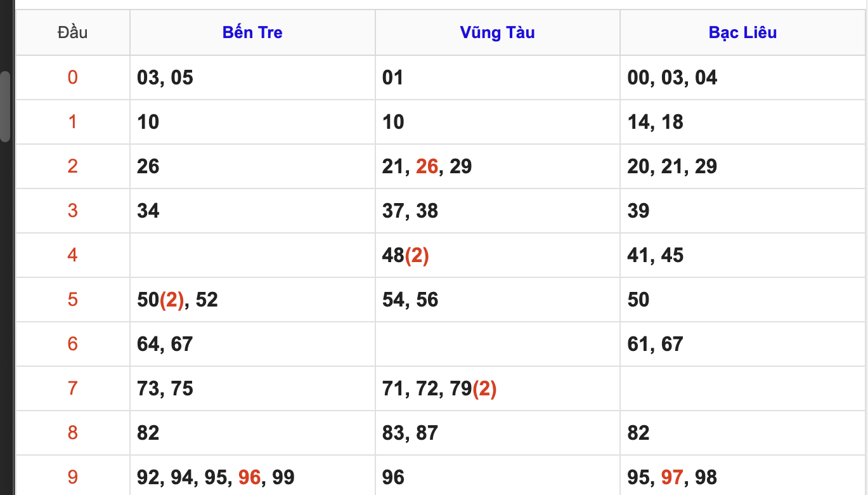Click the Đầu column header
The width and height of the screenshot is (868, 495).
point(72,32)
